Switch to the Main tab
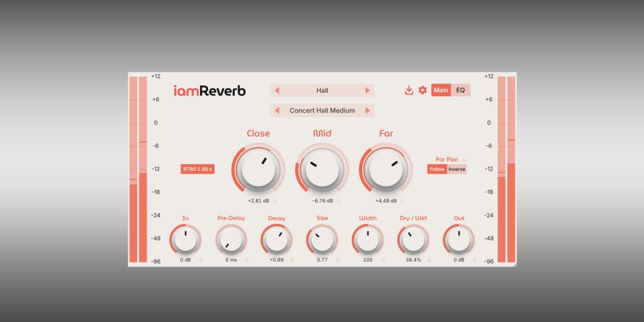The height and width of the screenshot is (322, 644). tap(441, 90)
